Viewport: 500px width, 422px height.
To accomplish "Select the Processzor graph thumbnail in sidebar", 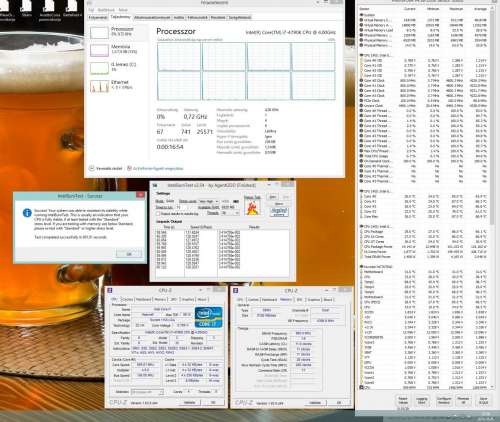I will [99, 33].
